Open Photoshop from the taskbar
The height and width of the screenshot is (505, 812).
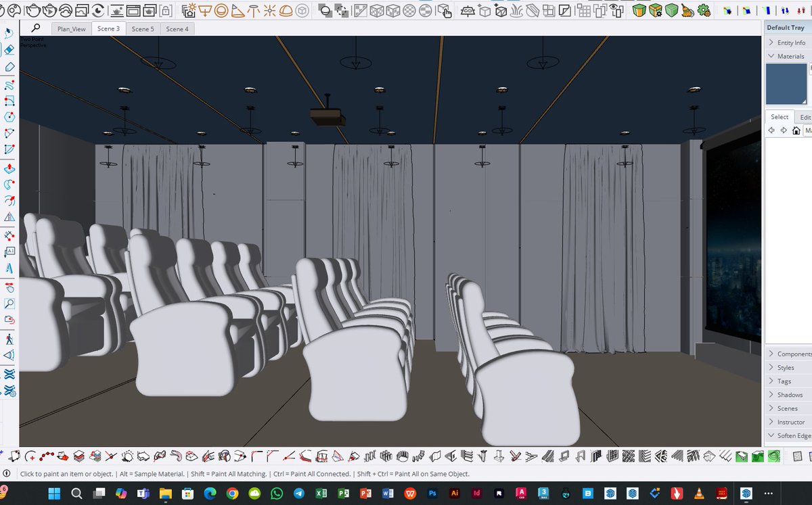click(x=432, y=493)
